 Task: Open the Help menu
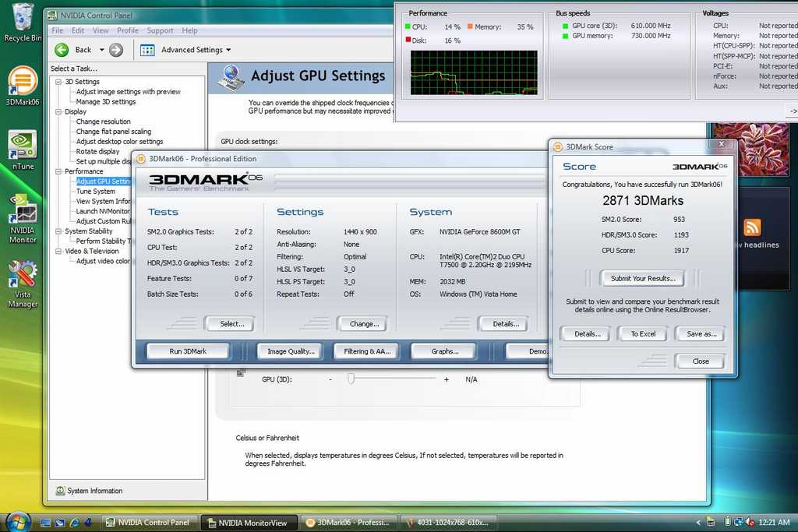click(190, 30)
